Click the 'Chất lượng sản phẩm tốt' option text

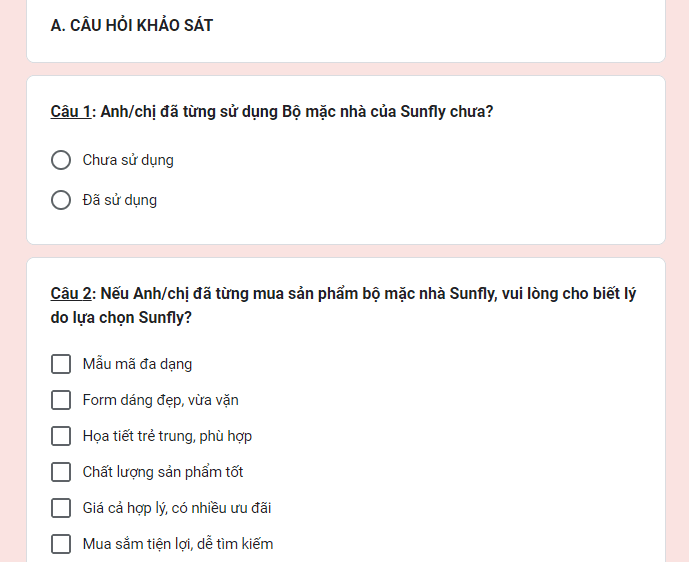163,472
